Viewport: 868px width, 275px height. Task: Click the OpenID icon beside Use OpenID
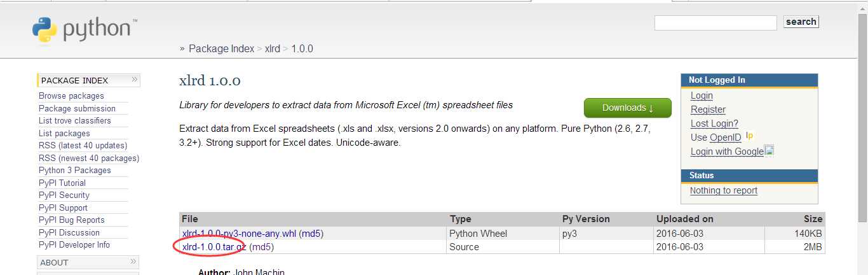[x=750, y=136]
